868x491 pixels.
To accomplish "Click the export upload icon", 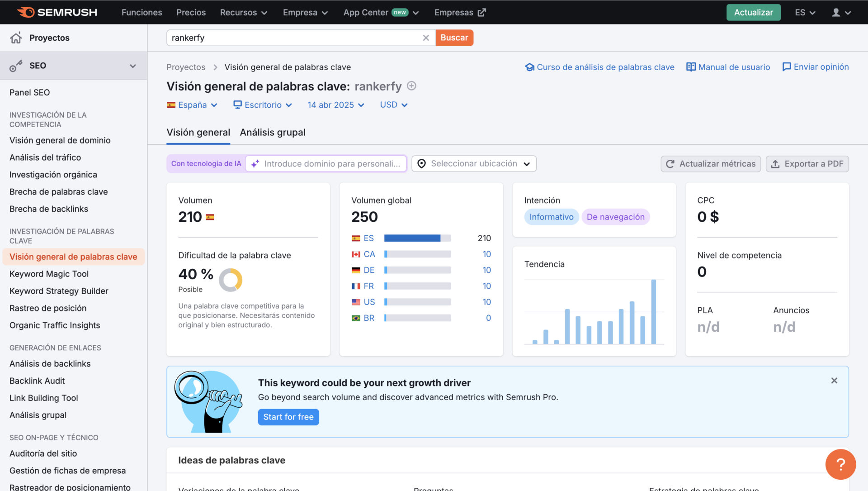I will 775,164.
